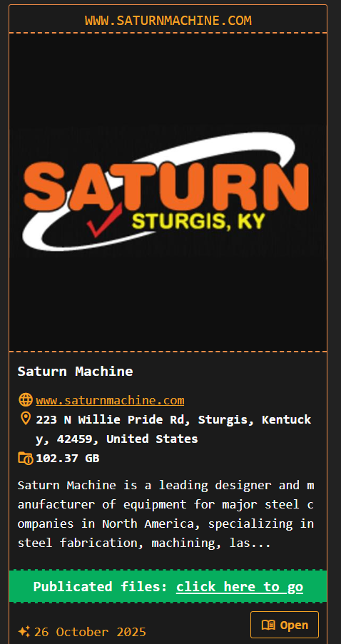Click the "Publicated files:" label
Screen dimensions: 341x644
[101, 586]
